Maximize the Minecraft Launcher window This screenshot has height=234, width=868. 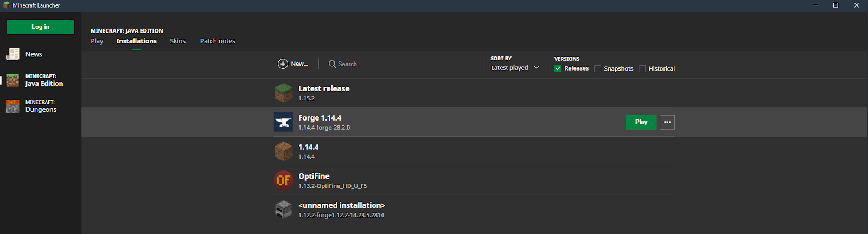pos(835,5)
